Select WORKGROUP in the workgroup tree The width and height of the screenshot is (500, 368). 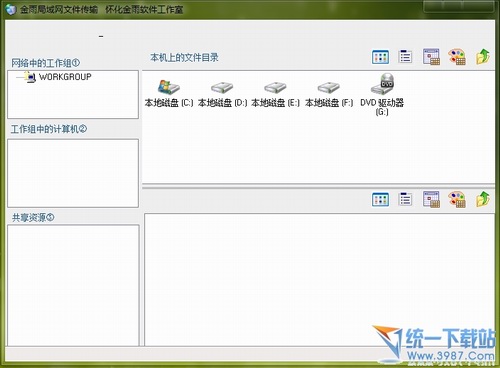tap(65, 77)
